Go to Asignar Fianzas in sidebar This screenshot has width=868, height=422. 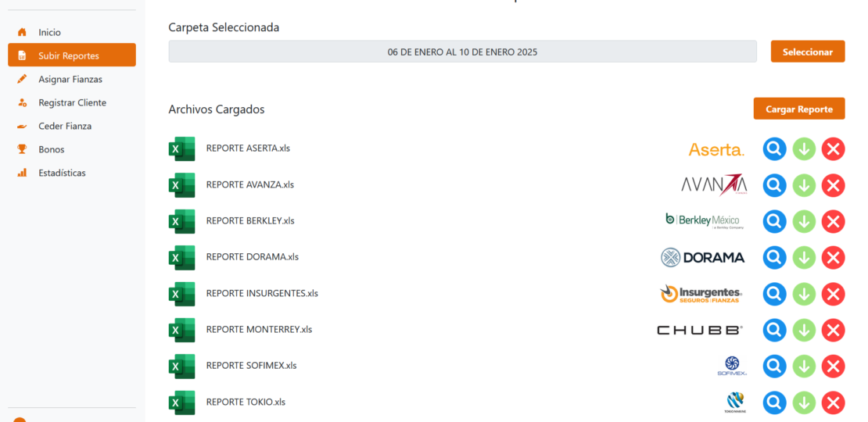point(70,79)
